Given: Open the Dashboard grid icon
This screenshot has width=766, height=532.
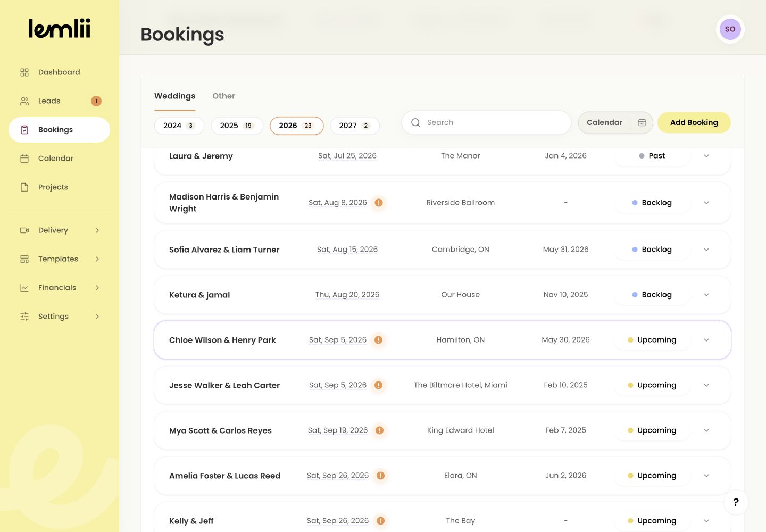Looking at the screenshot, I should click(x=24, y=72).
